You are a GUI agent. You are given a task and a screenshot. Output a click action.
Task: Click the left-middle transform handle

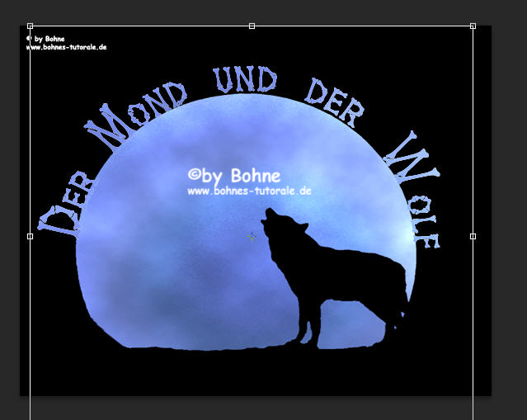(31, 236)
